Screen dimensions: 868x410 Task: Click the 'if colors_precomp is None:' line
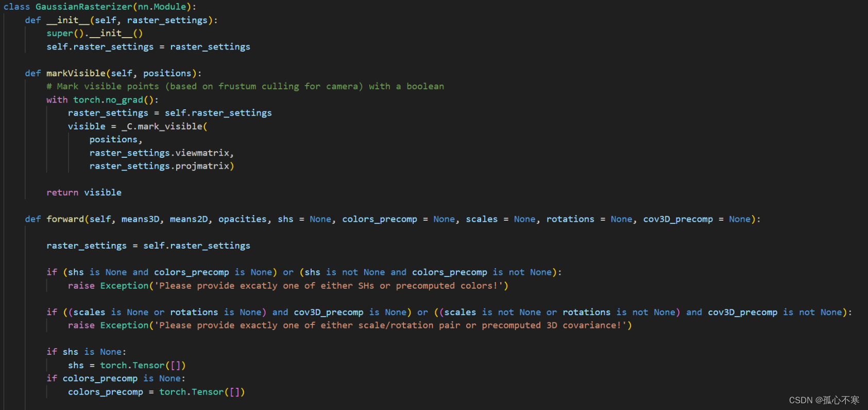[x=116, y=379]
